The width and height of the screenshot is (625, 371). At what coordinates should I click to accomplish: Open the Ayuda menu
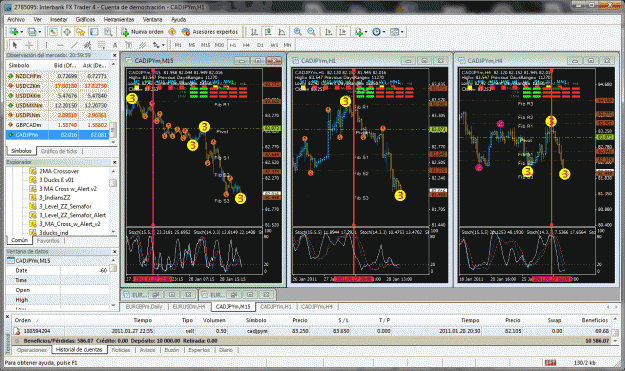(x=178, y=19)
